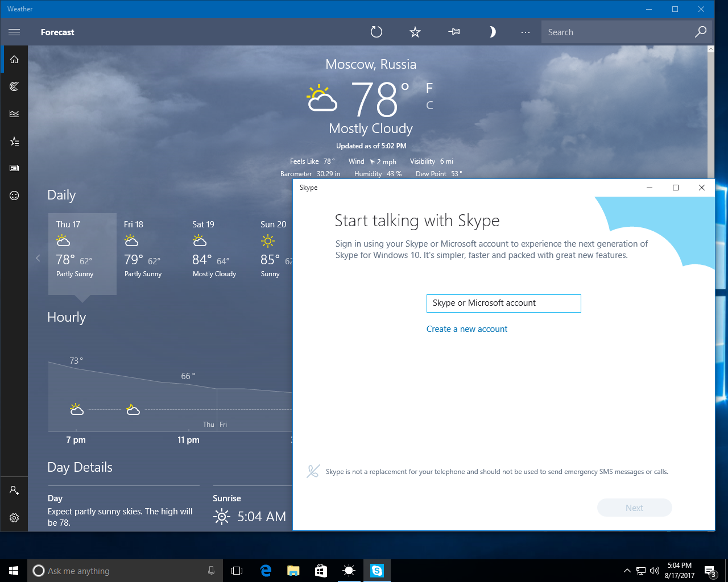728x582 pixels.
Task: Select the Forecast home icon in sidebar
Action: tap(14, 59)
